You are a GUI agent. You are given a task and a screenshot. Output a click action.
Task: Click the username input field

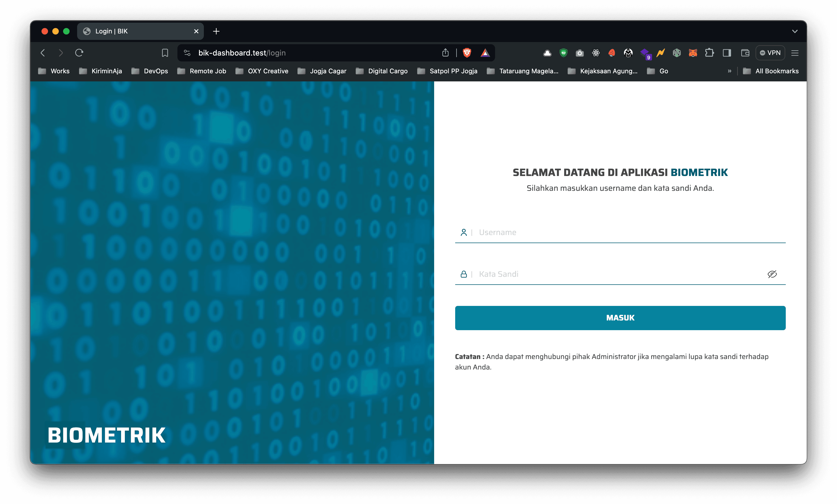[620, 232]
